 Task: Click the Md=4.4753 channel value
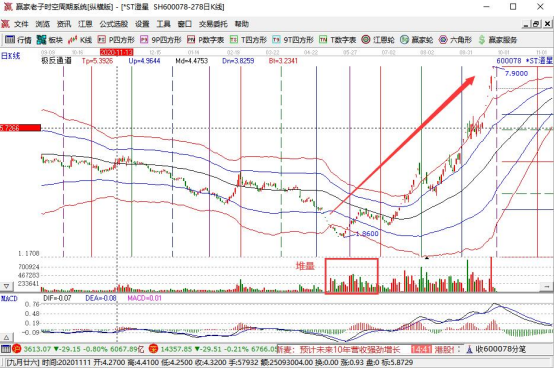coord(191,61)
